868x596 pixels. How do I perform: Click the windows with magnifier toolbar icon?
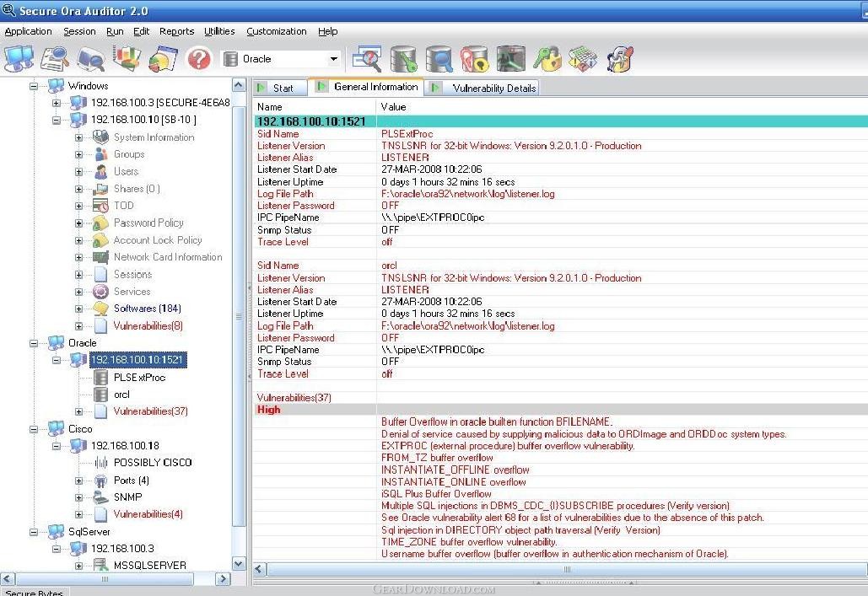pos(367,59)
